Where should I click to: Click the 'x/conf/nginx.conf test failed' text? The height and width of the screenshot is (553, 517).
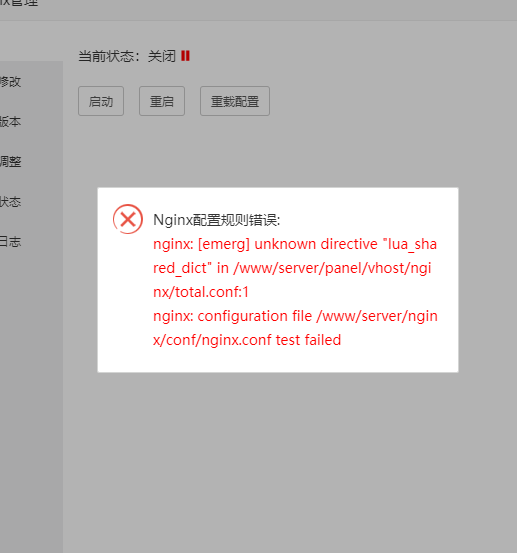(x=247, y=340)
